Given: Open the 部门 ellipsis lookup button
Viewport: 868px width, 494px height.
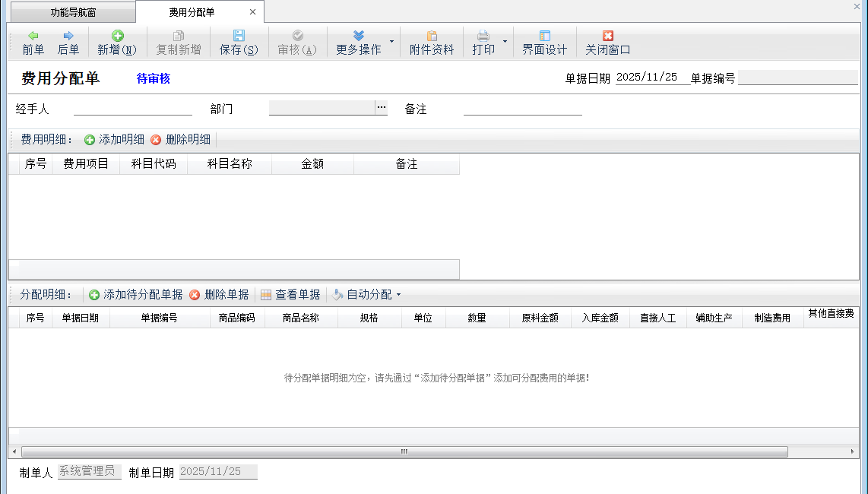Looking at the screenshot, I should tap(381, 108).
